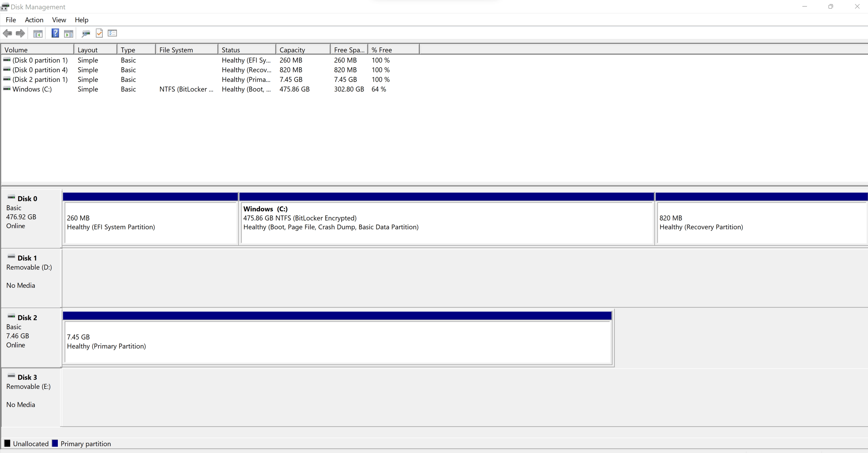Click the '64 %' free percentage cell
This screenshot has width=868, height=453.
click(379, 89)
